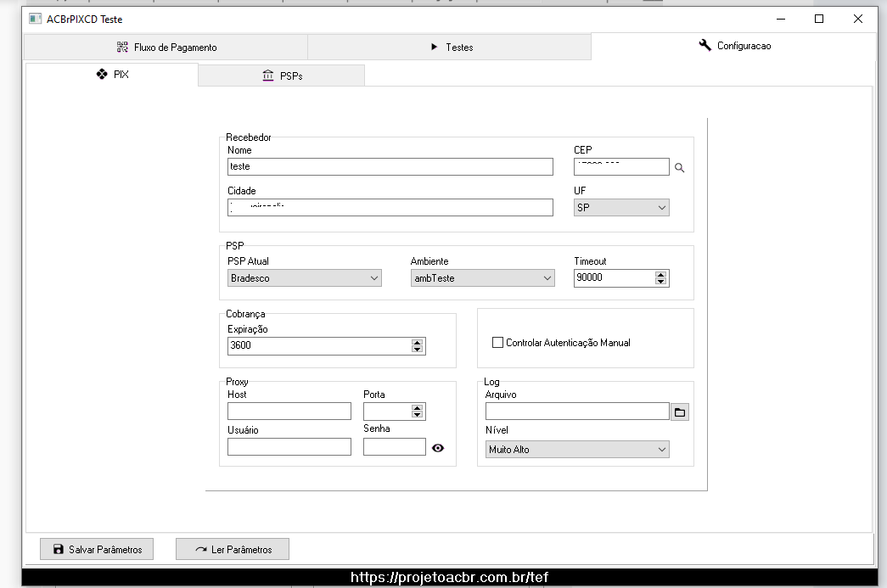Increase Timeout value with up arrow
The height and width of the screenshot is (588, 887).
point(660,275)
